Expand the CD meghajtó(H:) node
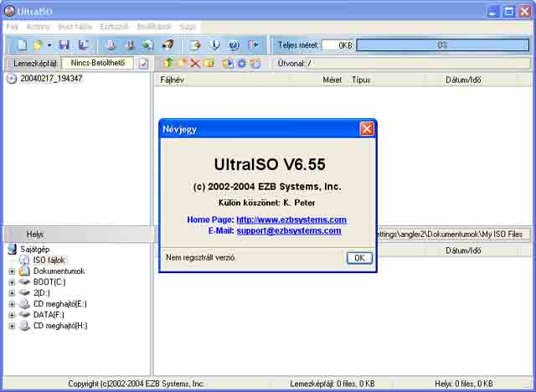Viewport: 536px width, 392px height. [x=12, y=326]
